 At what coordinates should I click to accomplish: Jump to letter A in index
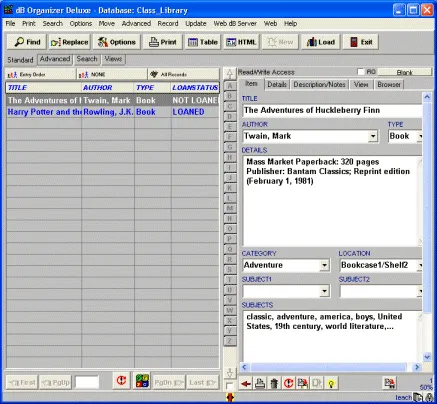(230, 86)
